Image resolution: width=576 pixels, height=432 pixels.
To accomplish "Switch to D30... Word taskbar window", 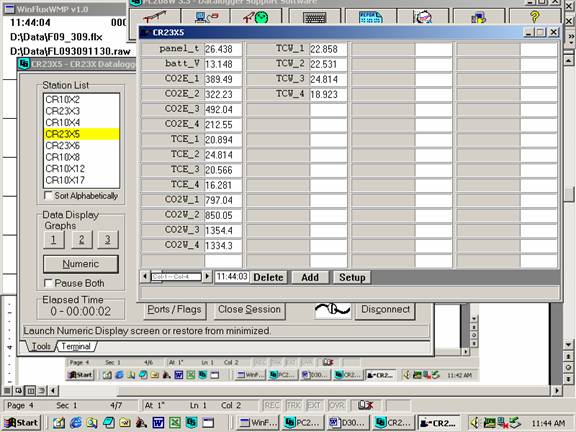I will [x=348, y=423].
